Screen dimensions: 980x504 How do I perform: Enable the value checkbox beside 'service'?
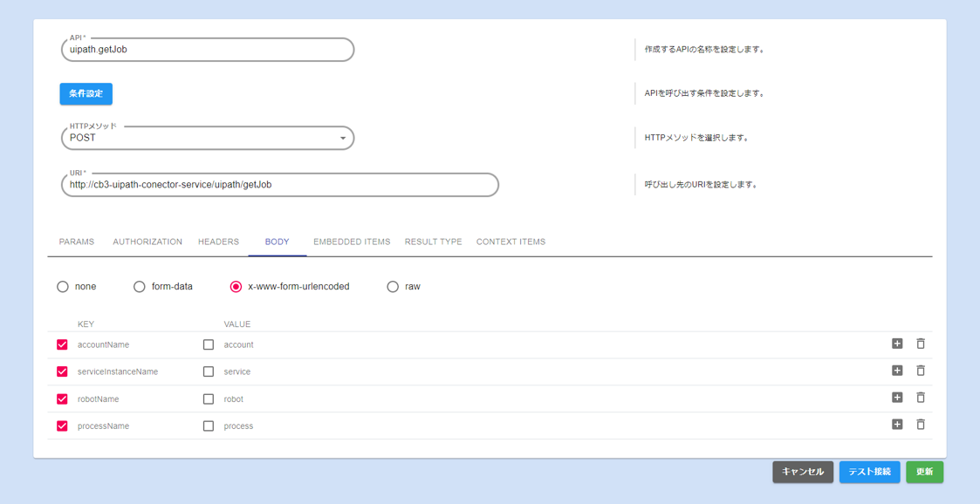[209, 371]
